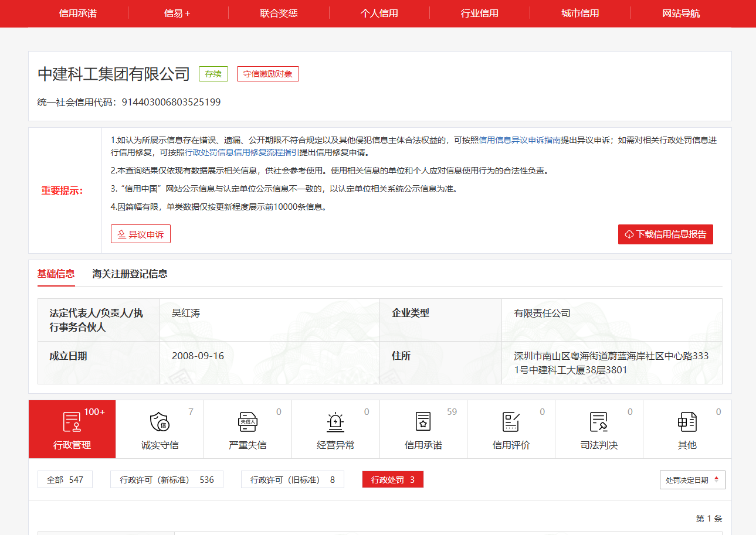Open the 行政管理 category label

tap(72, 445)
